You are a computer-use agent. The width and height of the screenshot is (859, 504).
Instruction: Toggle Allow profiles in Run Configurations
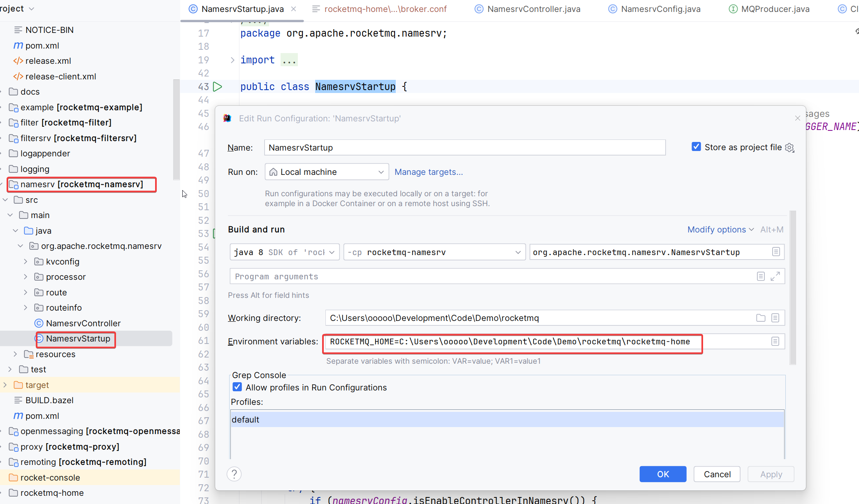click(237, 387)
